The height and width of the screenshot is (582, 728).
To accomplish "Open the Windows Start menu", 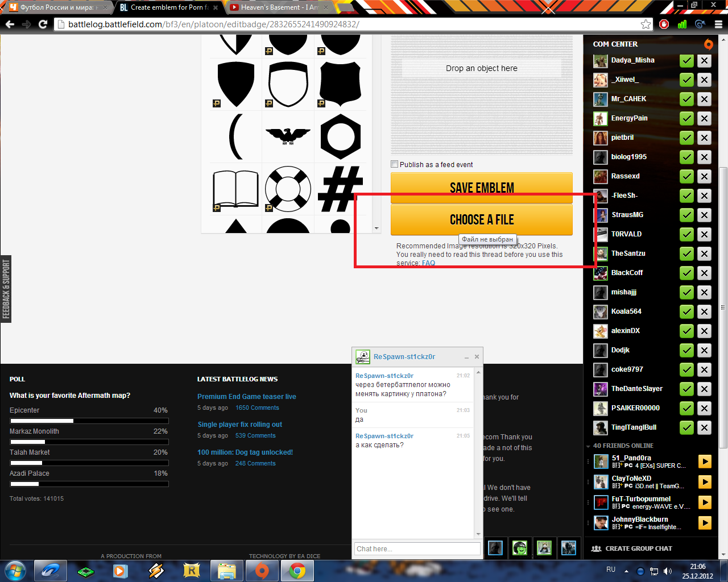I will tap(15, 571).
